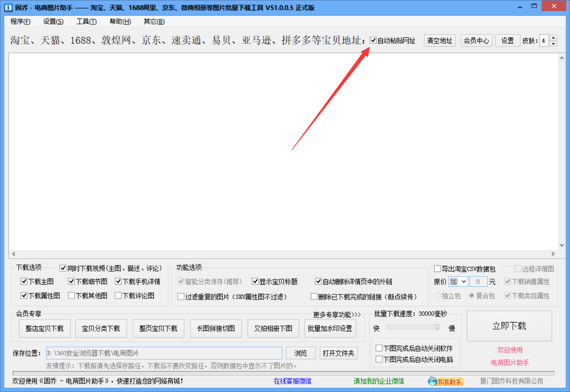
Task: Toggle 自动删除详情页中的外链 checkbox
Action: pos(318,281)
